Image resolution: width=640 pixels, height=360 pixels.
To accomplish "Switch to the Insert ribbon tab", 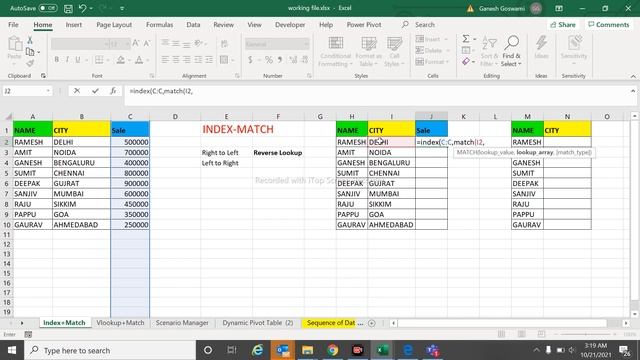I will [73, 24].
